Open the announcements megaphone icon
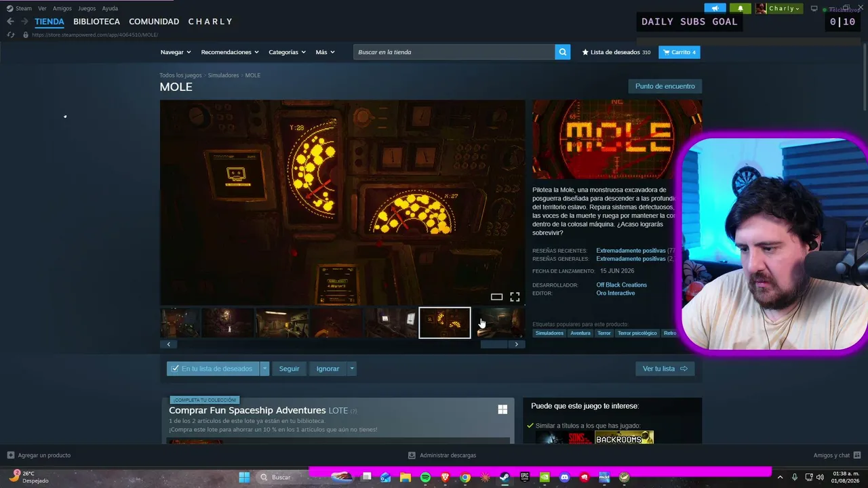This screenshot has height=488, width=868. 715,8
